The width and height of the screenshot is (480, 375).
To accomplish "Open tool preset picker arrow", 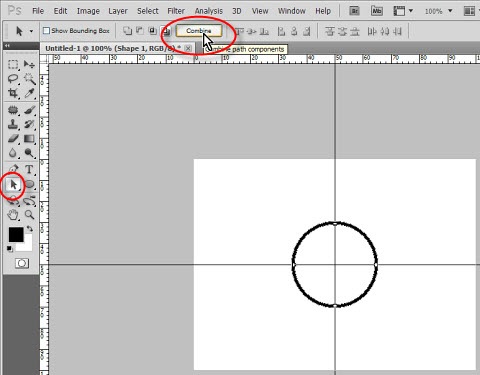I will (31, 31).
